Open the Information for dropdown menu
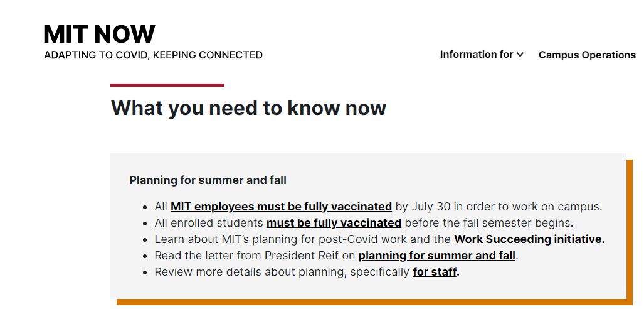Viewport: 644px width, 309px height. pyautogui.click(x=482, y=55)
